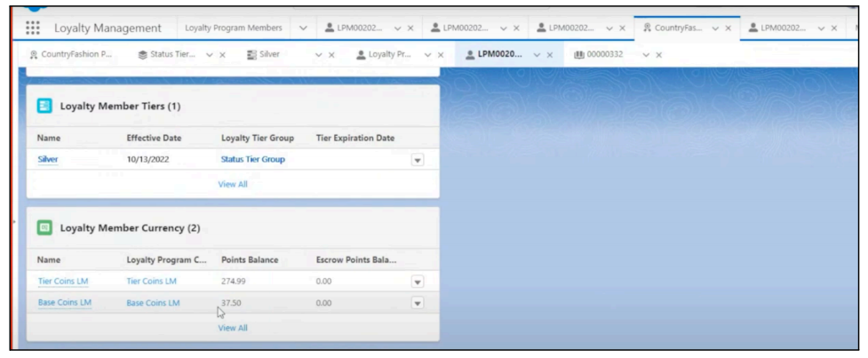Close the CountryFas... workspace tab
Viewport: 868px width, 358px height.
(729, 28)
